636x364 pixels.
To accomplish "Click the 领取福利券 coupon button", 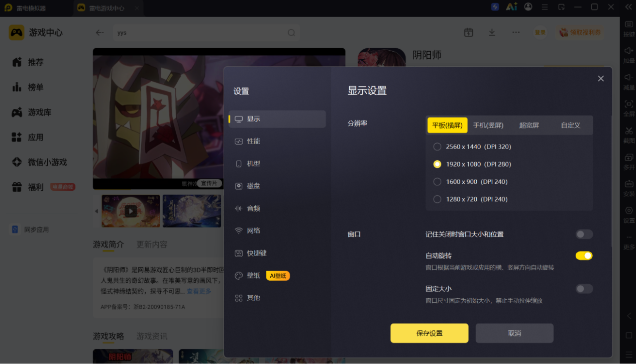I will pos(580,32).
